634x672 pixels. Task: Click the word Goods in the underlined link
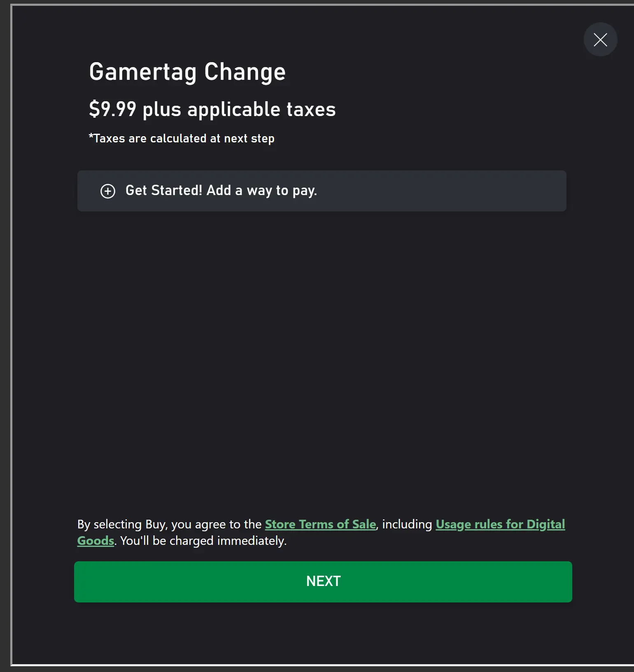coord(96,541)
